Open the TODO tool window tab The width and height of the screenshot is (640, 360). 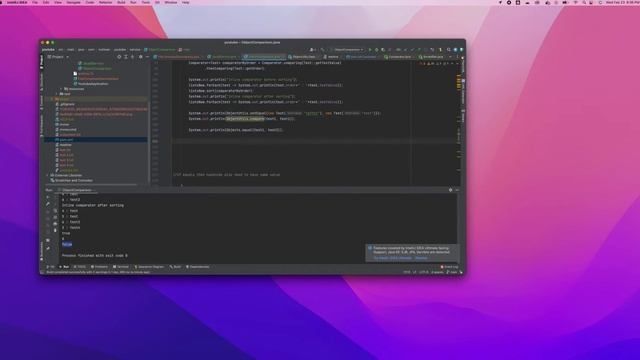(80, 267)
